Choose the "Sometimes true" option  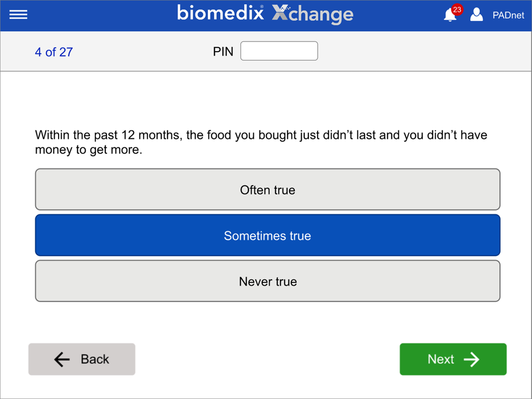pos(268,236)
